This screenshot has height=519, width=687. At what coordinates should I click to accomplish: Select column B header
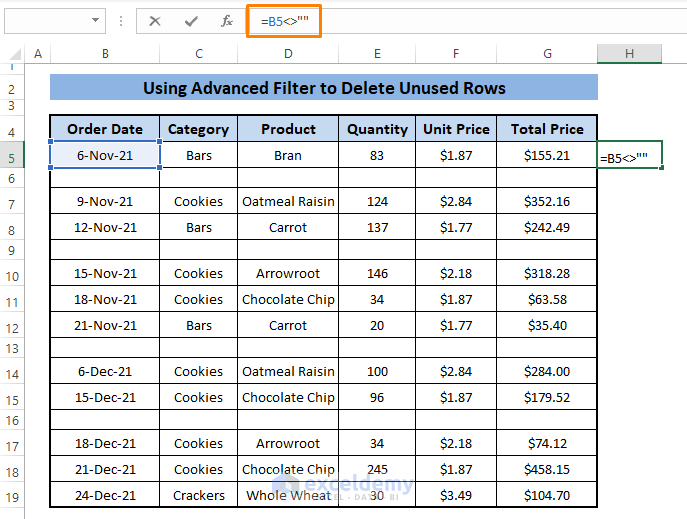[105, 54]
